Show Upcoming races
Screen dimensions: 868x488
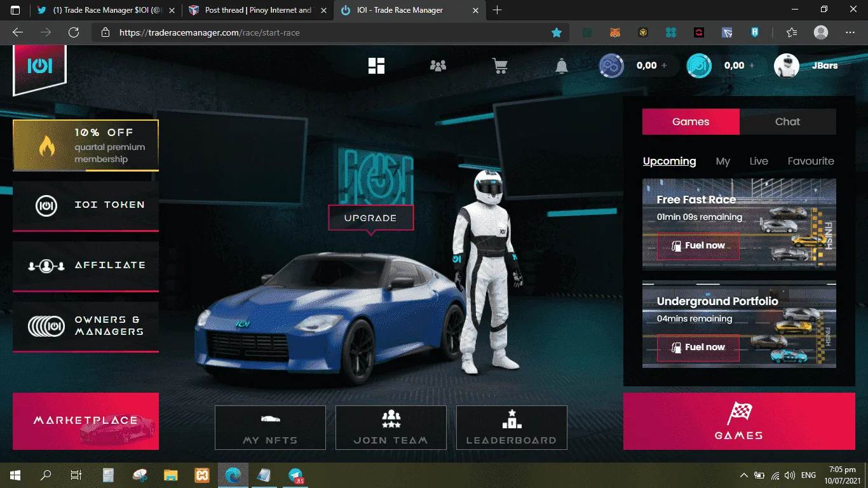click(670, 161)
